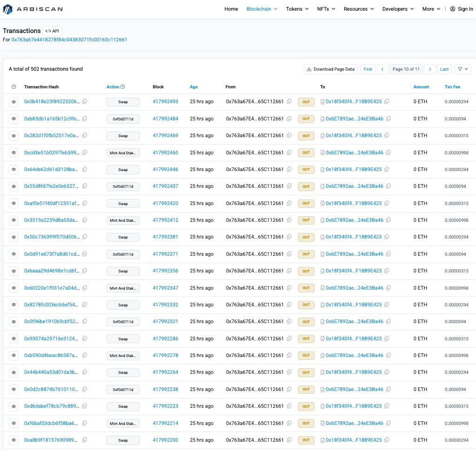This screenshot has height=451, width=476.
Task: Open the filter funnel dropdown
Action: point(463,69)
